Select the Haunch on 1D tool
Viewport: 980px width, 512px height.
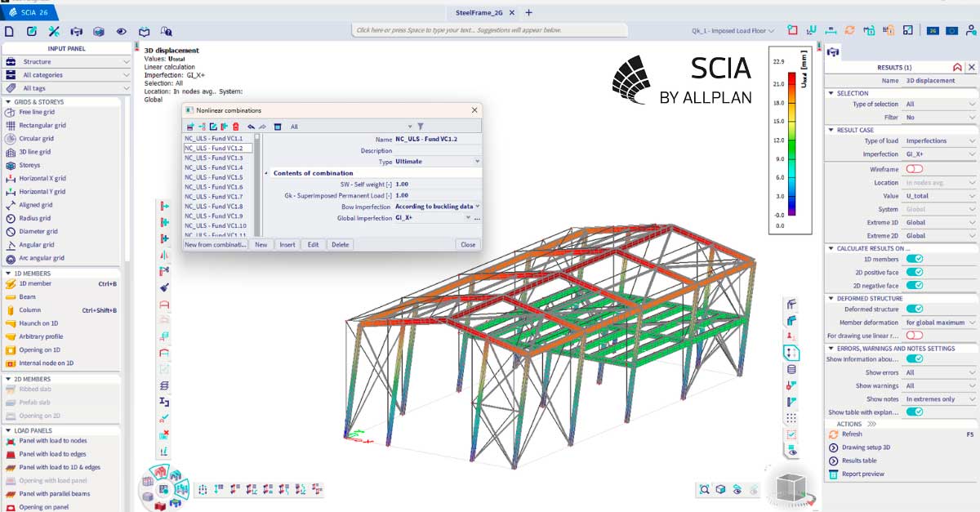coord(39,323)
